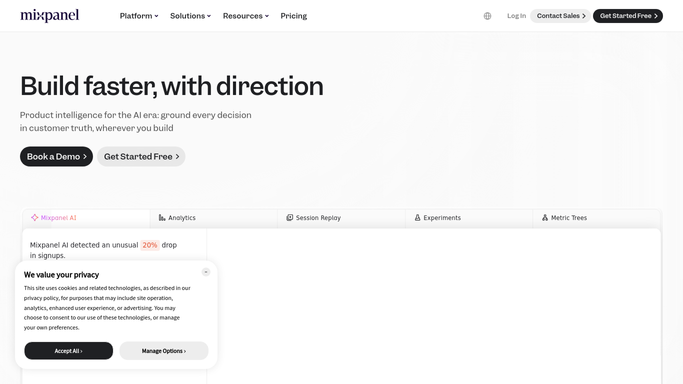Click the Session Replay icon

coord(290,217)
